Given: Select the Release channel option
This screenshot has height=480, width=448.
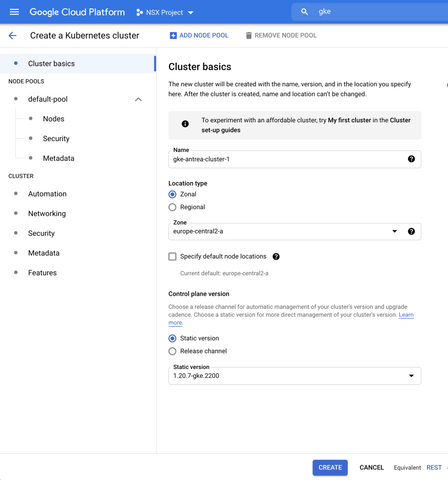Looking at the screenshot, I should coord(173,351).
